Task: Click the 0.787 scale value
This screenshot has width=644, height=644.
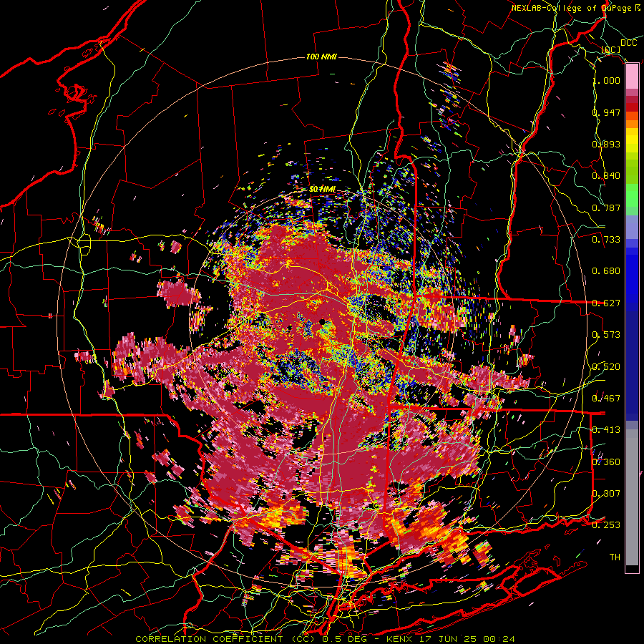Action: click(x=607, y=208)
